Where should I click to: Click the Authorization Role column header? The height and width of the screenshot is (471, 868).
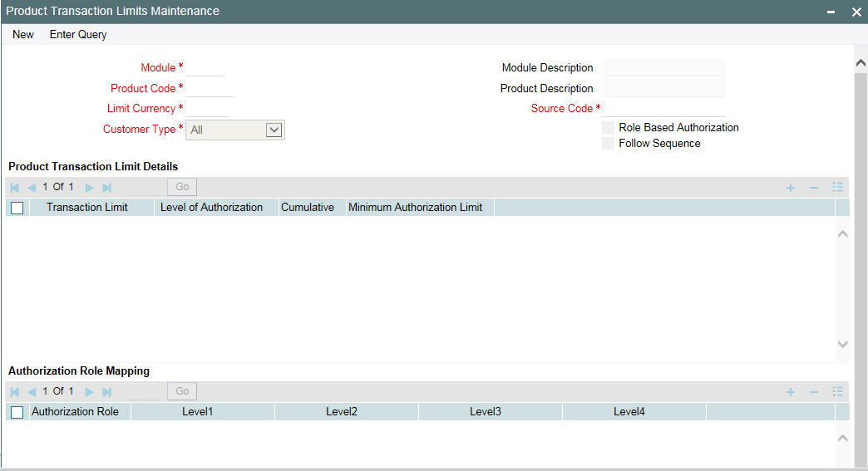click(x=81, y=412)
